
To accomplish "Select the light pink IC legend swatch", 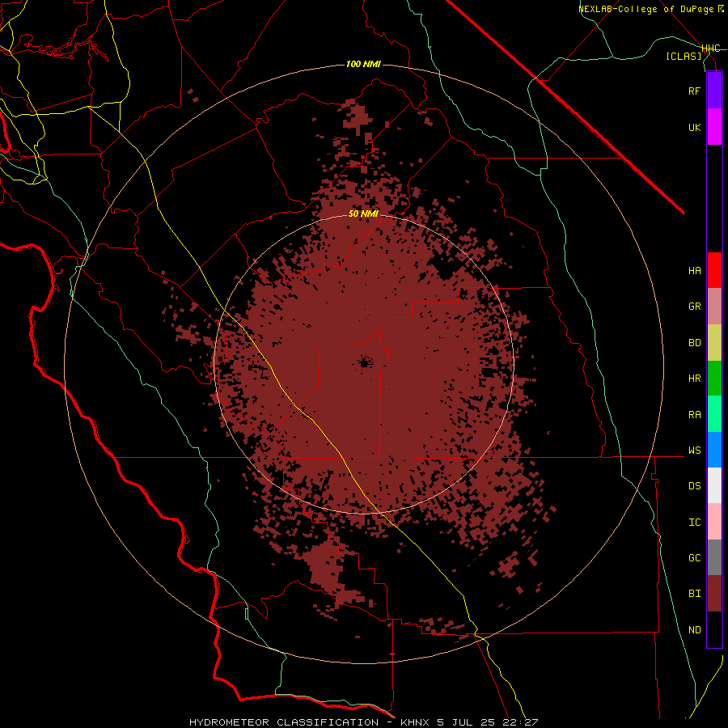I will pyautogui.click(x=714, y=522).
